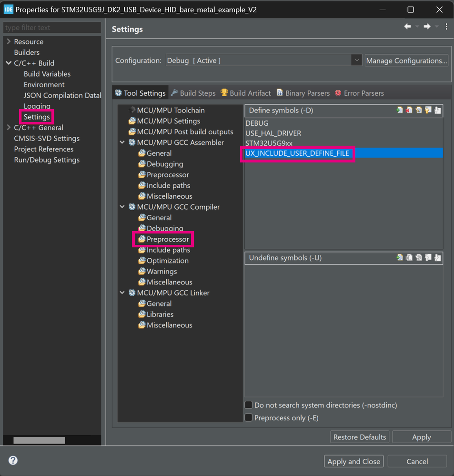Collapse MCU/MPU GCC Assembler node
Image resolution: width=454 pixels, height=476 pixels.
[122, 142]
